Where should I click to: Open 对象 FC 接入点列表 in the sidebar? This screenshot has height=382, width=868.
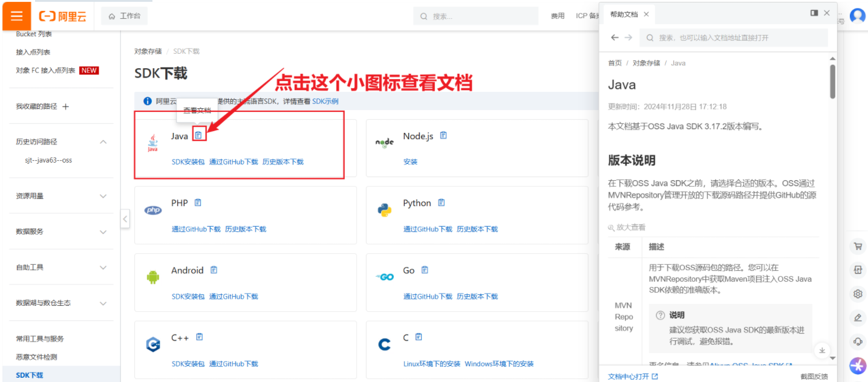tap(45, 70)
